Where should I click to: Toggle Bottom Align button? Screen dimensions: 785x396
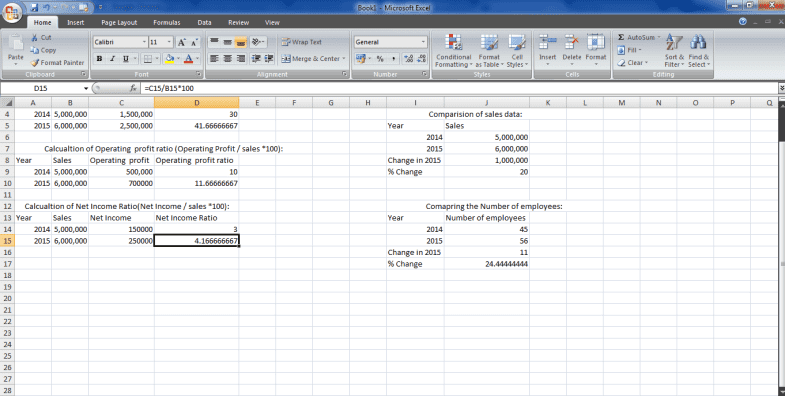click(x=241, y=42)
